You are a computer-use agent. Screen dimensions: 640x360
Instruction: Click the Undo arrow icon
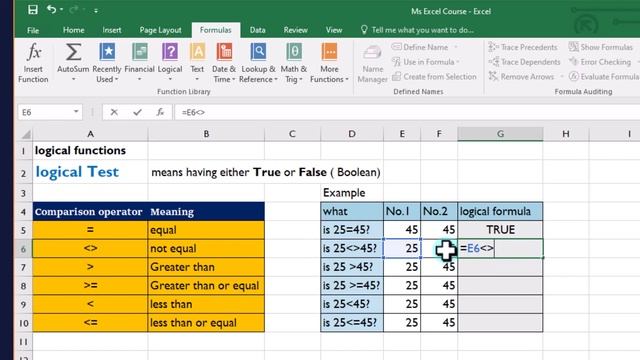point(51,9)
